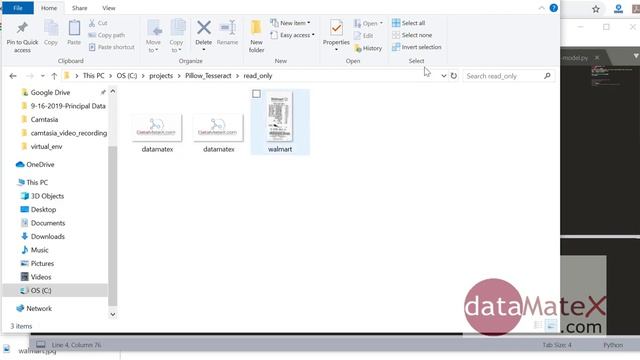Choose Copy path in ribbon
Viewport: 640px width, 360px height.
click(x=107, y=35)
